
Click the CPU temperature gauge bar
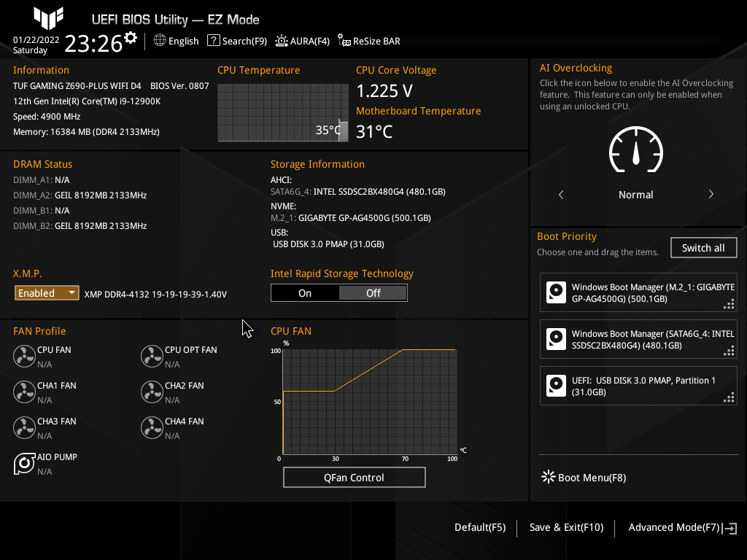click(343, 131)
